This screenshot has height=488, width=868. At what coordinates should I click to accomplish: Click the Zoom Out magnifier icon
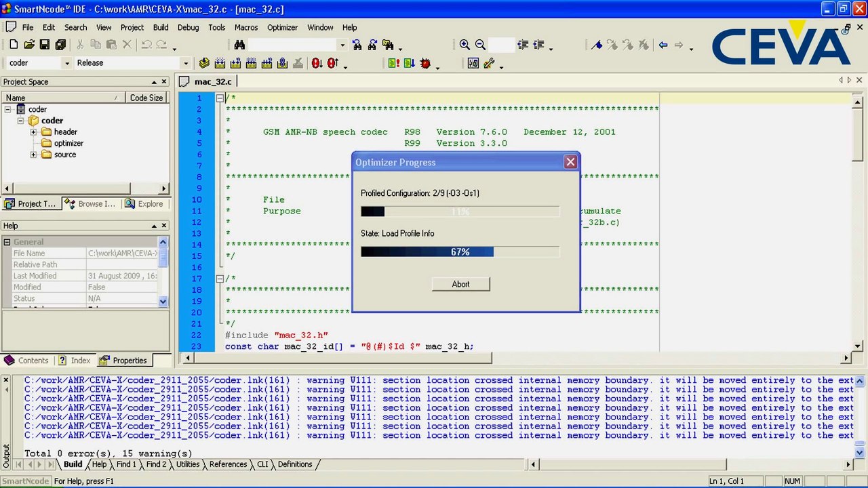point(480,45)
